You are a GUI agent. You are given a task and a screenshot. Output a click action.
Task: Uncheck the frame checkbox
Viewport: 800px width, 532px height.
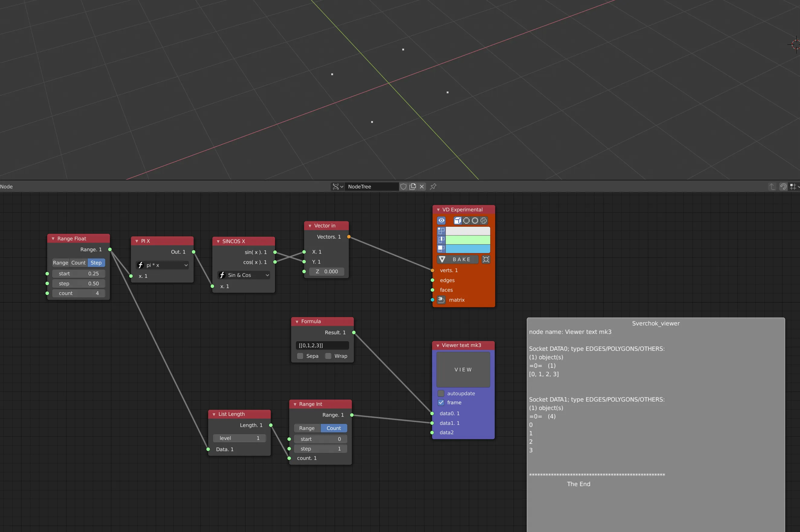click(441, 402)
